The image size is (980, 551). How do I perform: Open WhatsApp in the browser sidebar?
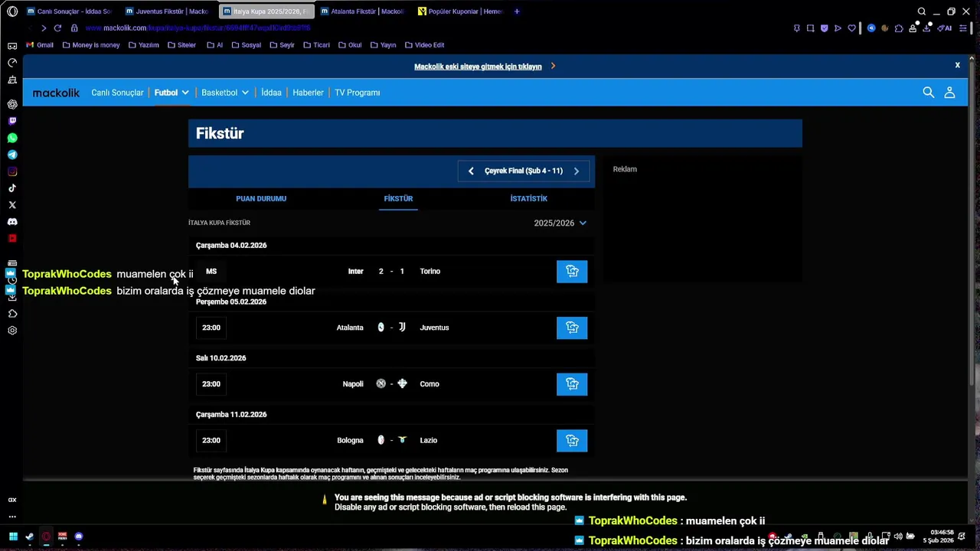pos(12,138)
